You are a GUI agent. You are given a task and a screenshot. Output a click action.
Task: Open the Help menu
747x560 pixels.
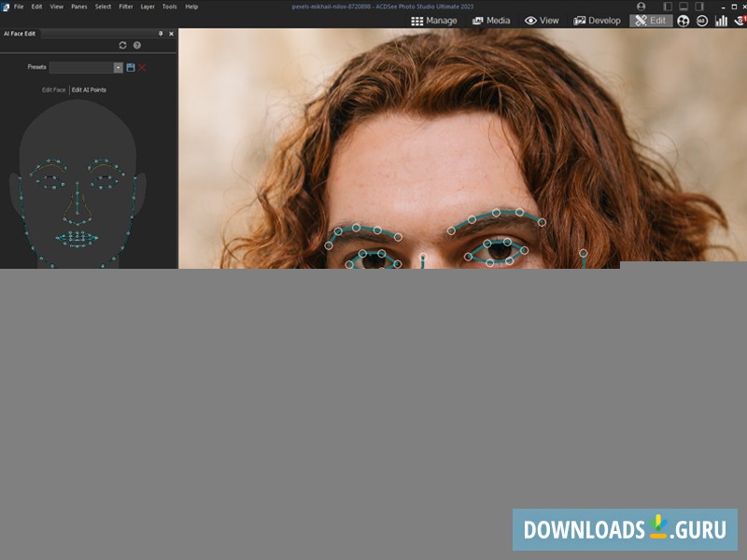191,7
